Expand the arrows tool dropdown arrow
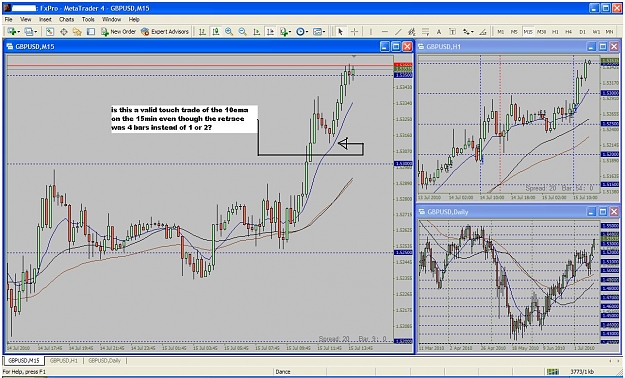The width and height of the screenshot is (625, 378). [473, 32]
